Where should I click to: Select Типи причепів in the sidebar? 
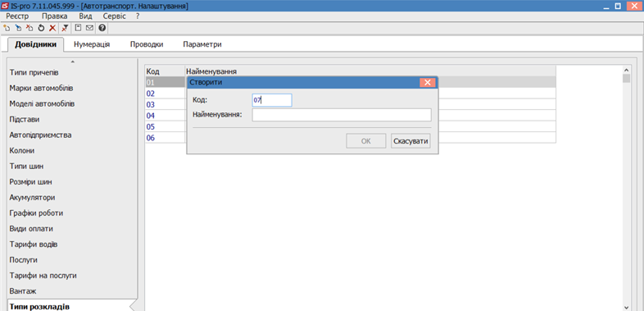coord(34,73)
